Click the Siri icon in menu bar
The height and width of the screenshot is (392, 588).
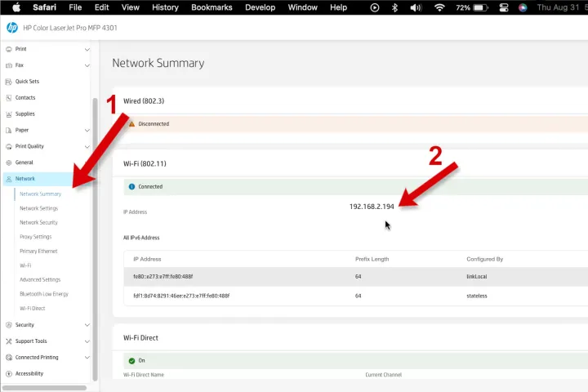[523, 7]
